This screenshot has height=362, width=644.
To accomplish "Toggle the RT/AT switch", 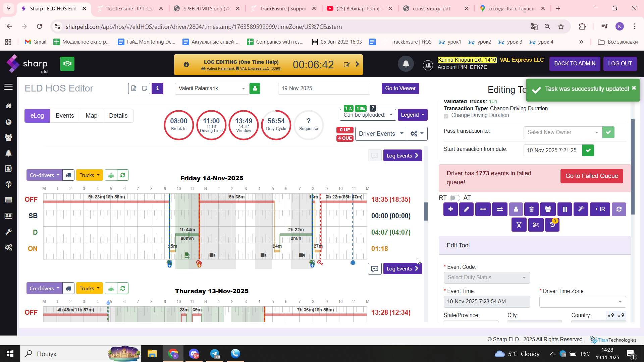I will (454, 198).
